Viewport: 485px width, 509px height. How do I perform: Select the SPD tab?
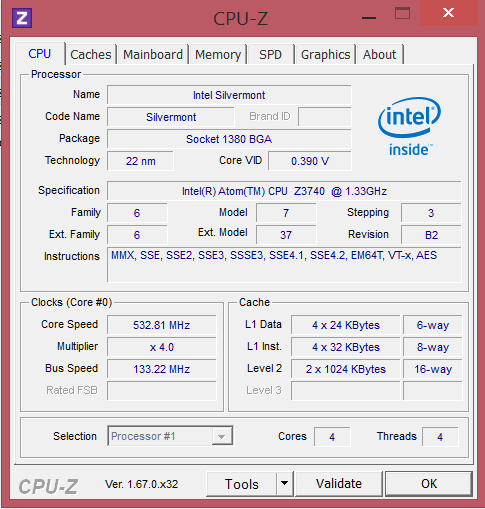pyautogui.click(x=271, y=54)
